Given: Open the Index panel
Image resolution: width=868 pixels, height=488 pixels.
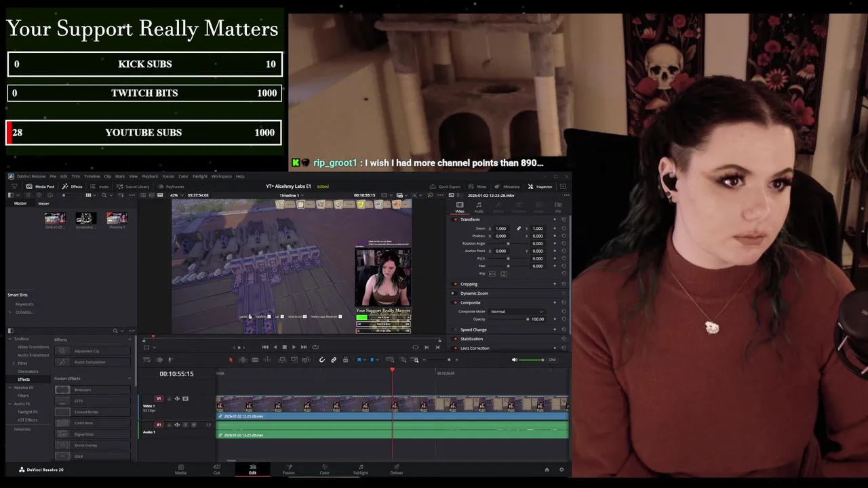Looking at the screenshot, I should coord(99,186).
